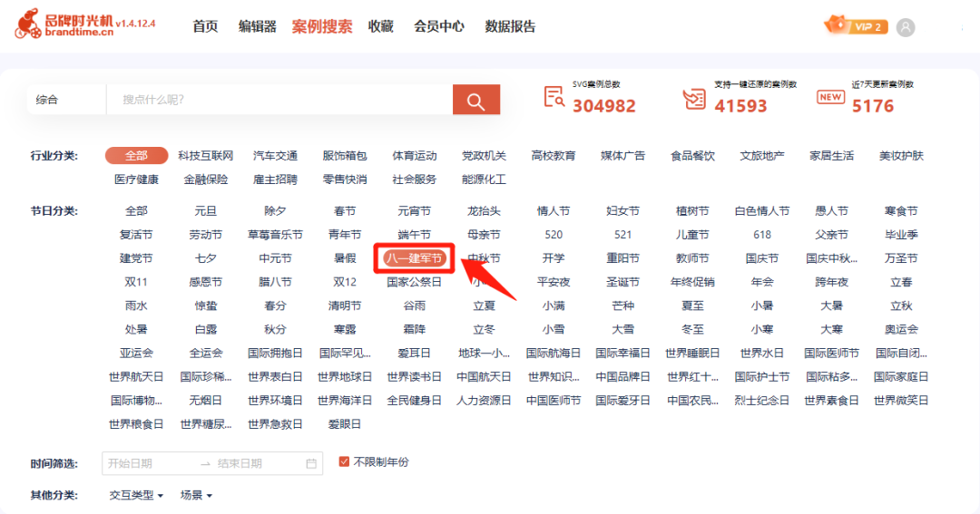
Task: Open the 收藏 menu item
Action: click(380, 26)
